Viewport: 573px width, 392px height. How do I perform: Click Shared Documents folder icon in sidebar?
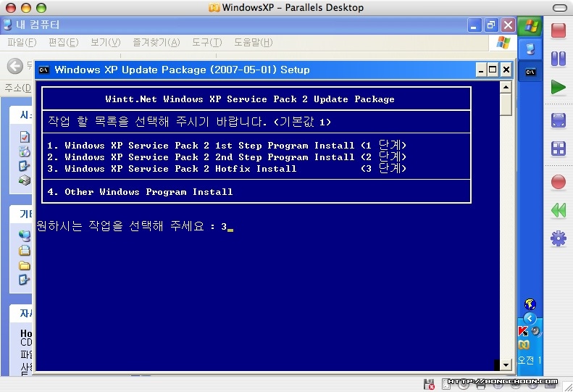point(25,265)
